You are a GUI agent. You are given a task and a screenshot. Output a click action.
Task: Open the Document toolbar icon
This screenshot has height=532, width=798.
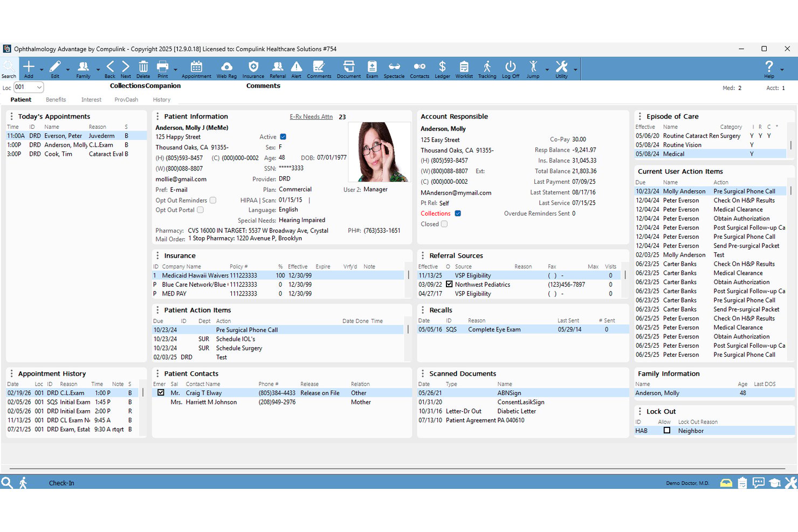click(349, 67)
